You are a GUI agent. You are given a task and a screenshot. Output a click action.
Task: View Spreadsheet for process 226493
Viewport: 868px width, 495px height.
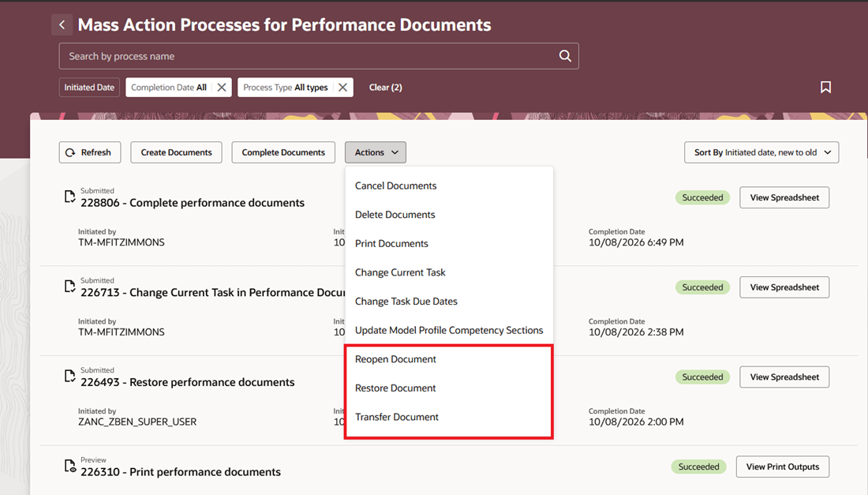click(x=784, y=377)
